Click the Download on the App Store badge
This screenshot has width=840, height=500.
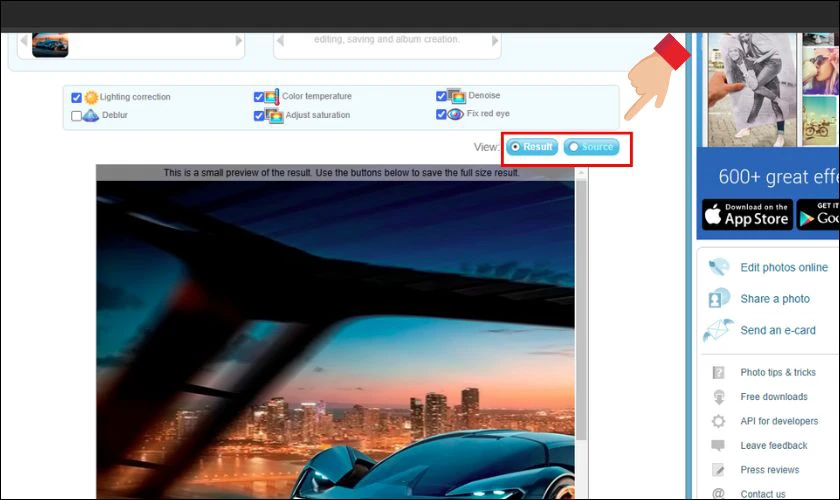click(x=747, y=214)
